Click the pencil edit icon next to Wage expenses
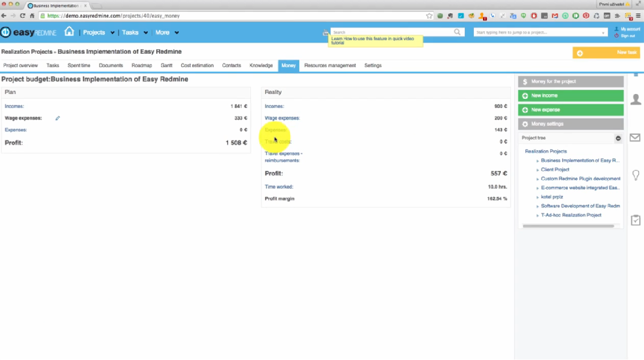 pos(58,118)
